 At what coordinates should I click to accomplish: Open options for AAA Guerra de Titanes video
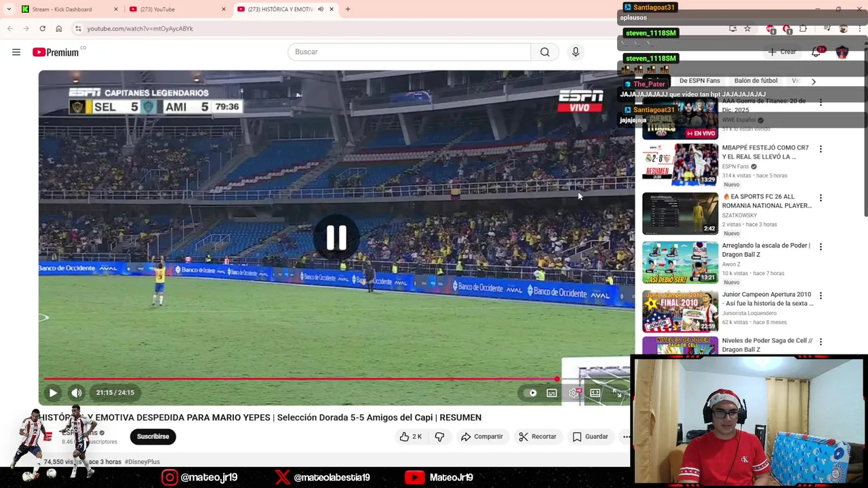[x=821, y=102]
